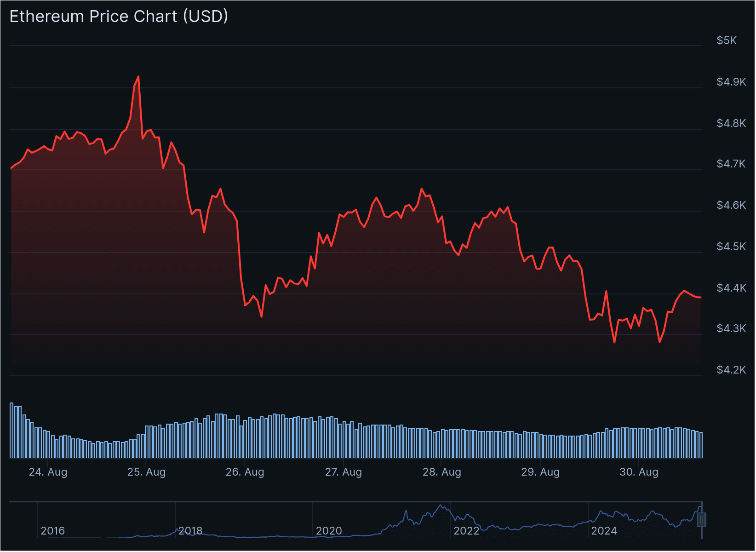Click the 29. Aug date label
Image resolution: width=756 pixels, height=552 pixels.
pos(540,472)
